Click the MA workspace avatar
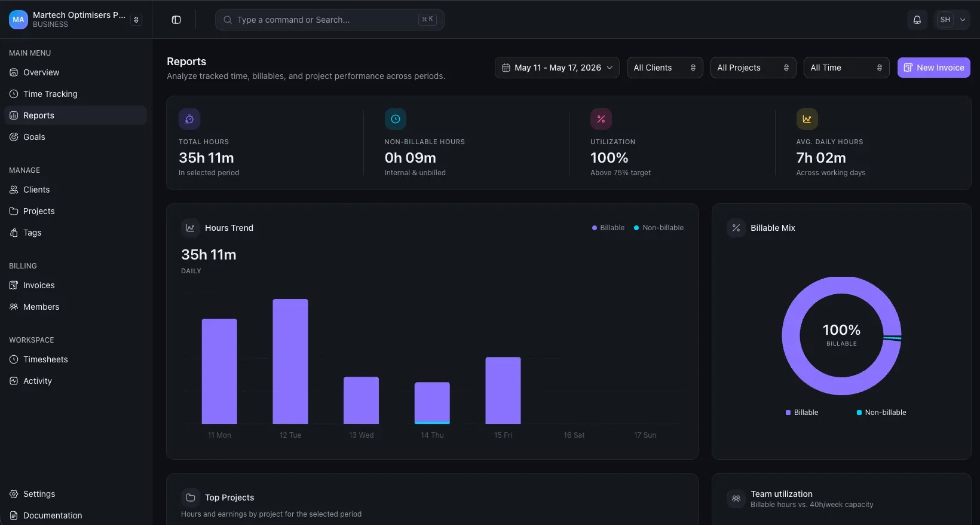The image size is (980, 525). [19, 20]
